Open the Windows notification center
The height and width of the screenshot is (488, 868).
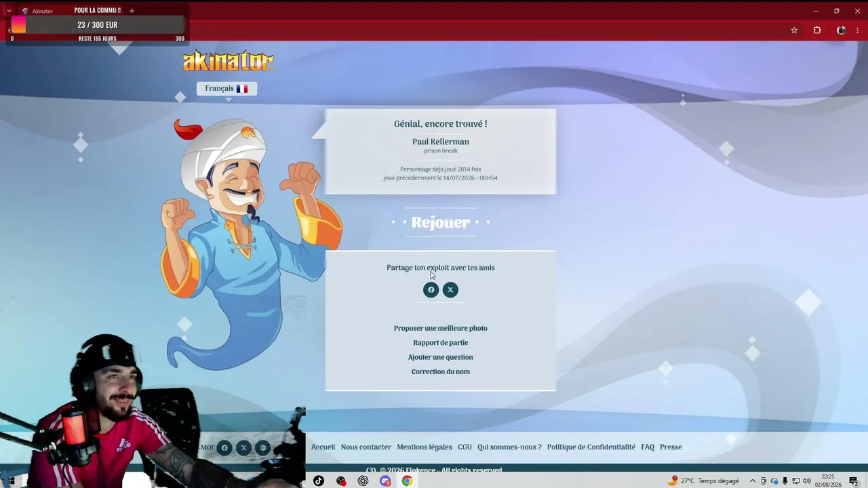tap(854, 481)
